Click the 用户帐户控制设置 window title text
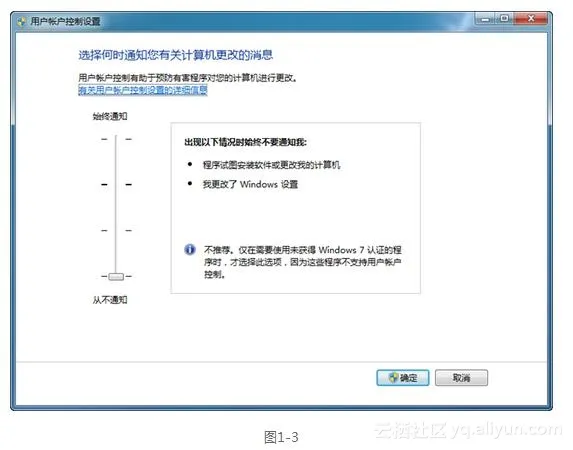This screenshot has width=573, height=450. pos(65,21)
